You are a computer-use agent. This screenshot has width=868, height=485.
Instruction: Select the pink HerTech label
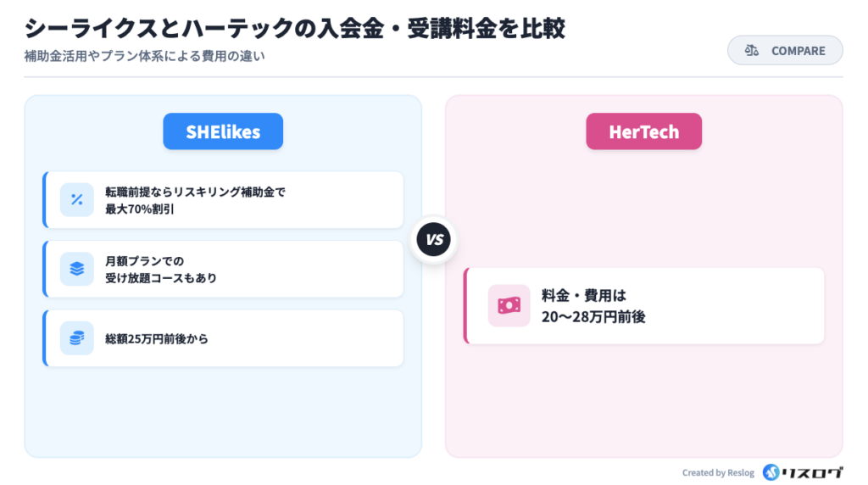click(x=643, y=131)
